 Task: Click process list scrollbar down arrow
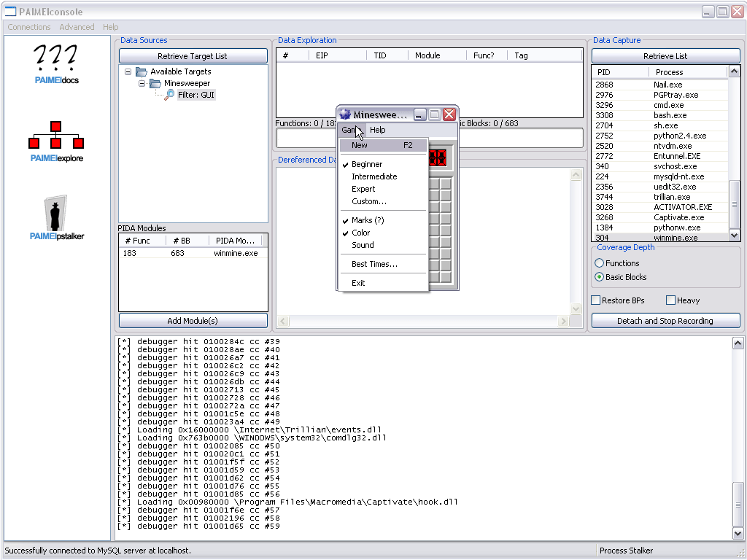click(x=734, y=236)
